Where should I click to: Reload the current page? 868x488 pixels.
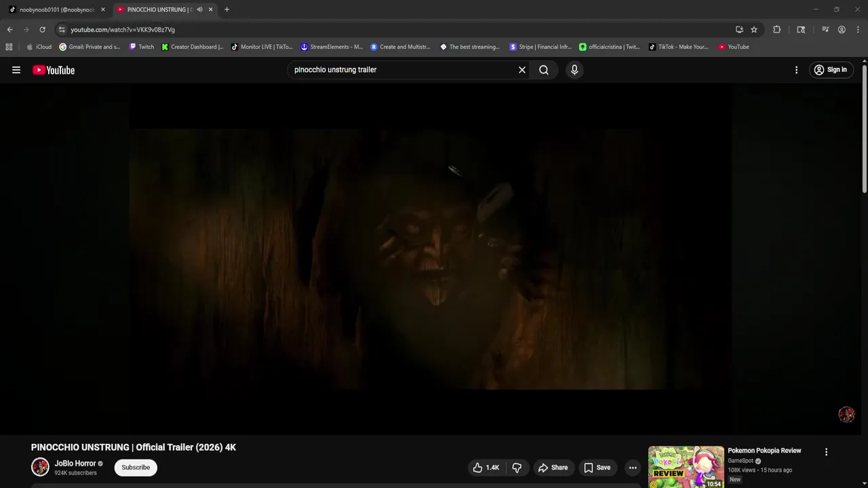coord(42,30)
